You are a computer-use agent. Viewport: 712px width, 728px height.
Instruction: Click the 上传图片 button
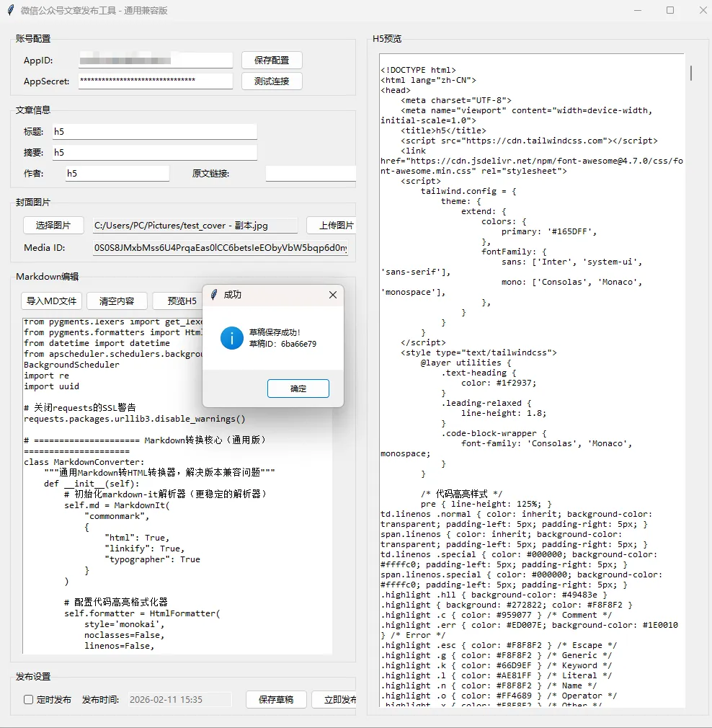pos(331,225)
